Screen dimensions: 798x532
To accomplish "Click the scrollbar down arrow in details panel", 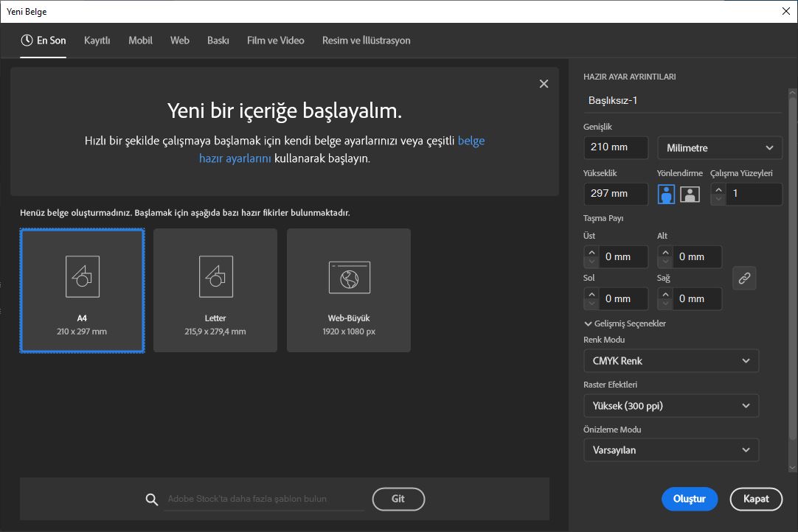I will coord(792,468).
